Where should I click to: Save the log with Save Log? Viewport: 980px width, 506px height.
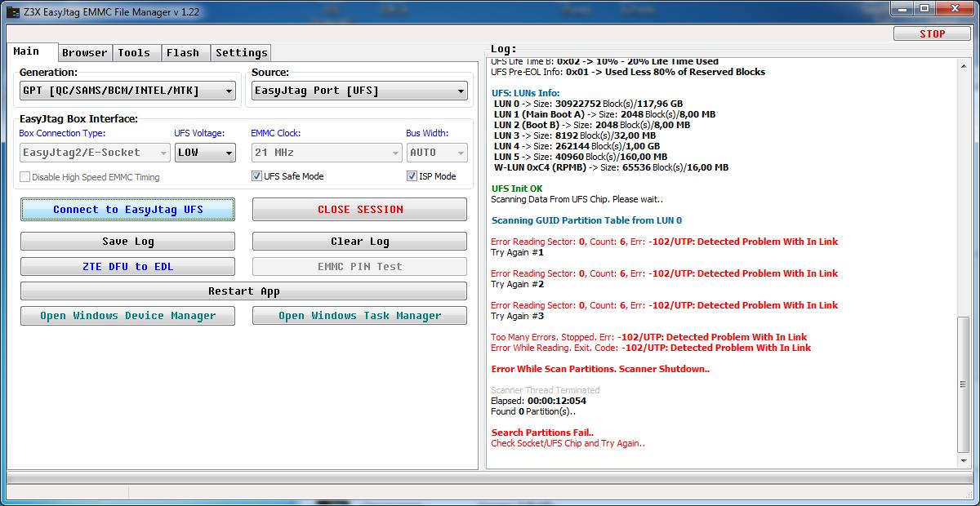click(127, 242)
